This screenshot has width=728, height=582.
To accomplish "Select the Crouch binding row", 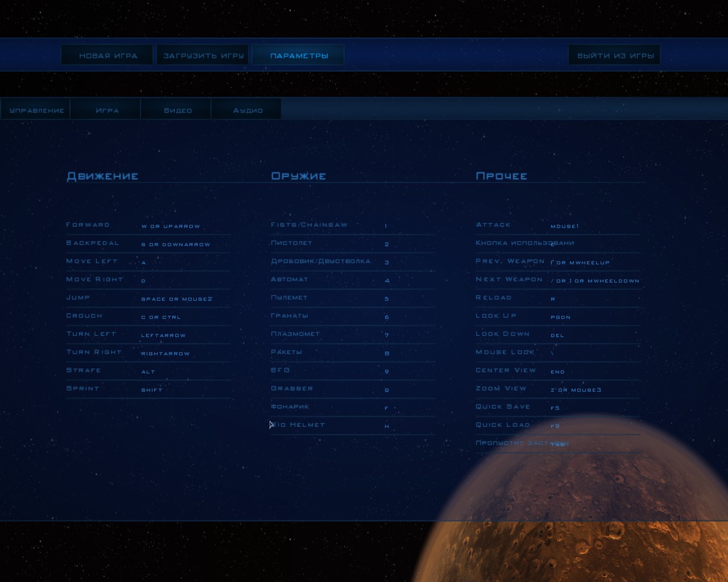I will tap(148, 317).
